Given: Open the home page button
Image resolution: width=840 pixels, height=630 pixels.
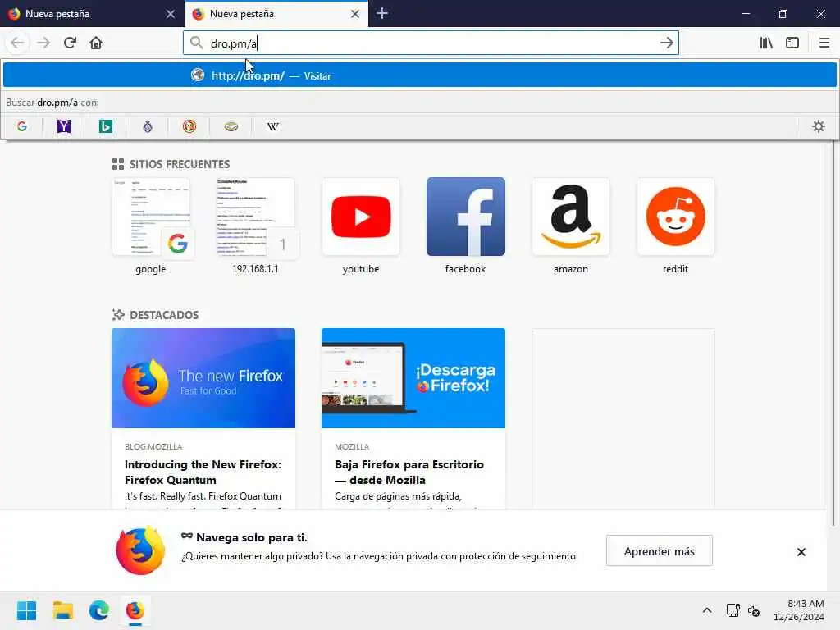Looking at the screenshot, I should (x=96, y=43).
